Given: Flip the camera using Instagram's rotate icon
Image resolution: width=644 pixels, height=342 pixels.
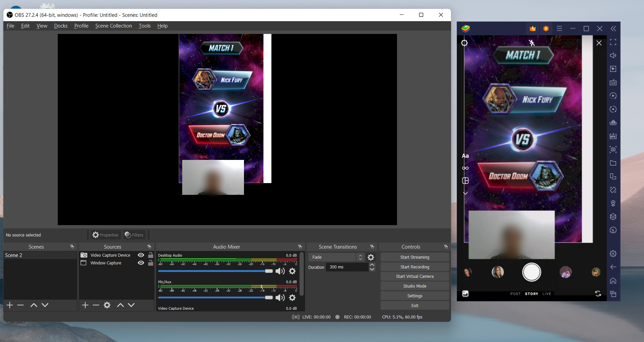Looking at the screenshot, I should pyautogui.click(x=599, y=294).
